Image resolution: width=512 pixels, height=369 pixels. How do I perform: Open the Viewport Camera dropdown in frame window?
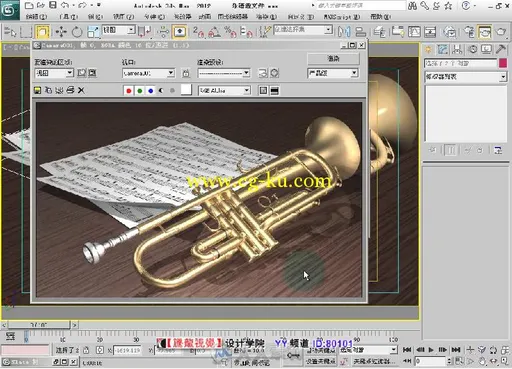148,73
